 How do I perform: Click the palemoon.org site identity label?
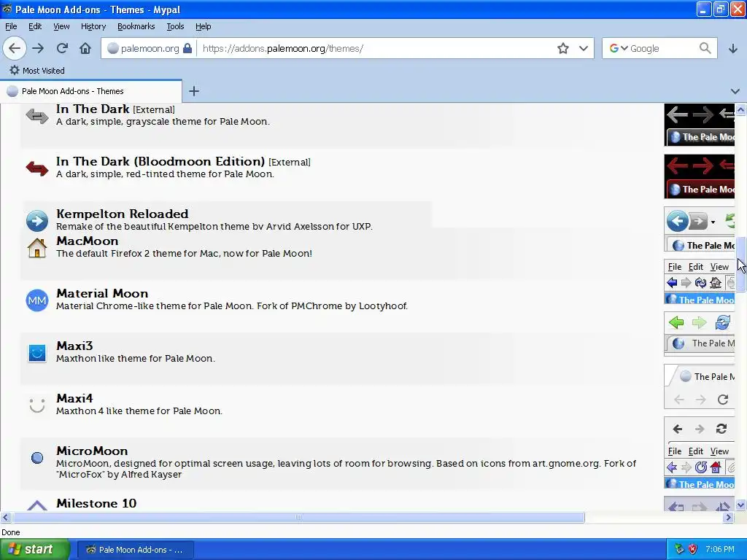click(x=150, y=48)
